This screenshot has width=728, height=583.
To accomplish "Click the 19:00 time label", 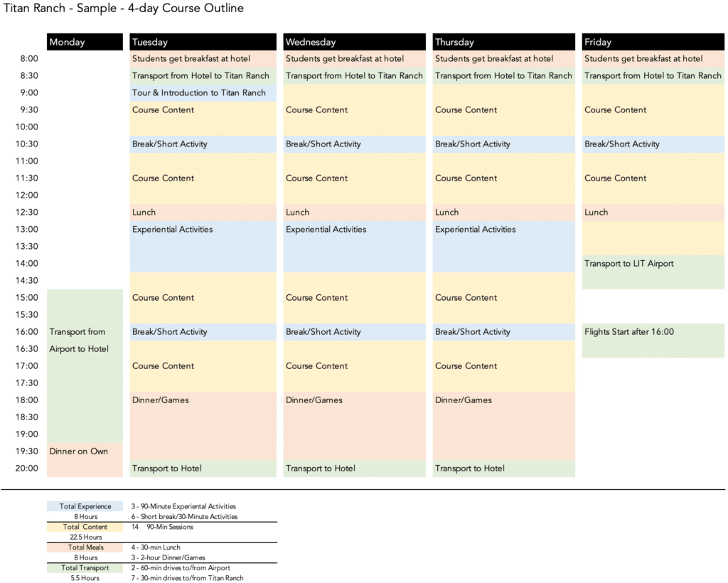I will pyautogui.click(x=27, y=434).
